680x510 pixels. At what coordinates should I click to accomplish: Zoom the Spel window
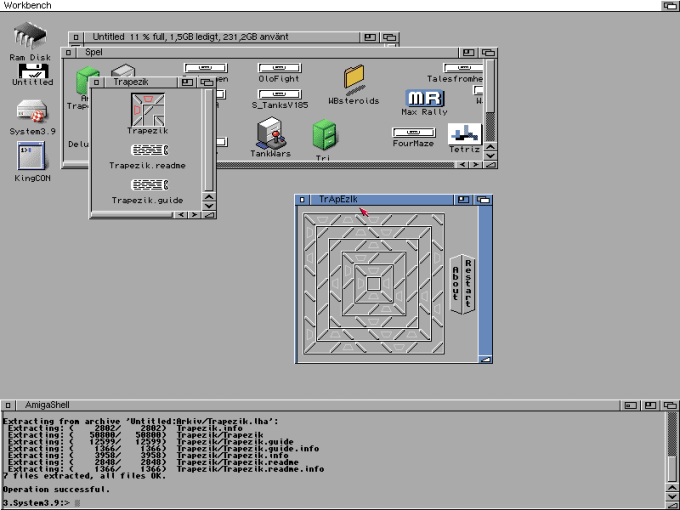tap(468, 52)
